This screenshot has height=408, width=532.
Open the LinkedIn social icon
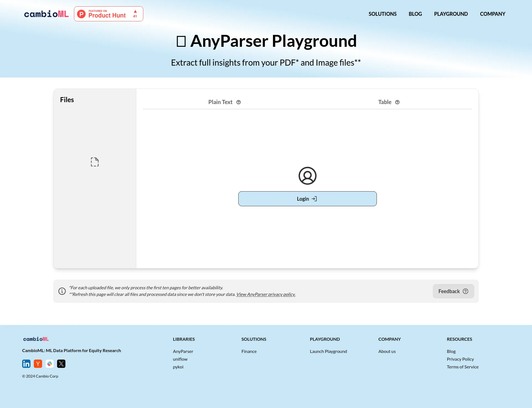(26, 364)
